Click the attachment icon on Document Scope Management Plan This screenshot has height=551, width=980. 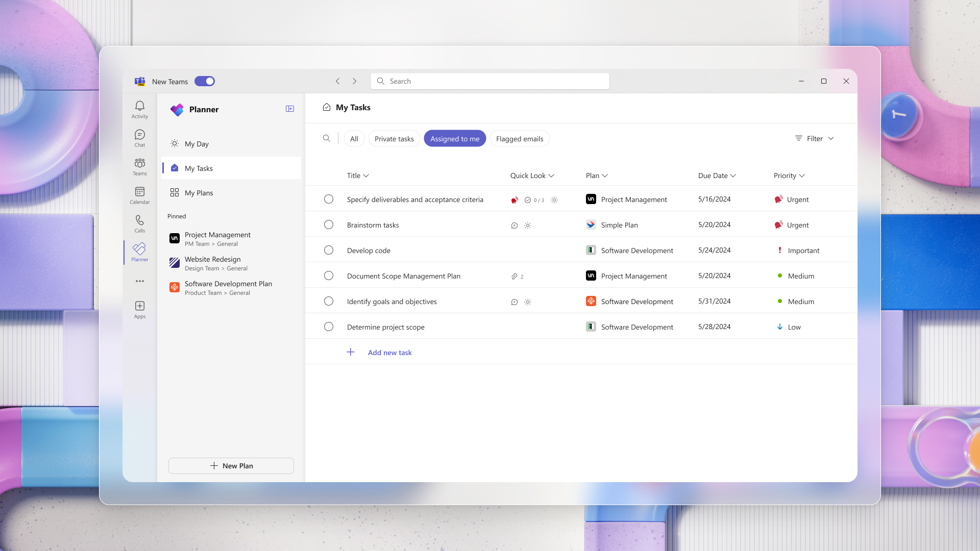(x=514, y=276)
